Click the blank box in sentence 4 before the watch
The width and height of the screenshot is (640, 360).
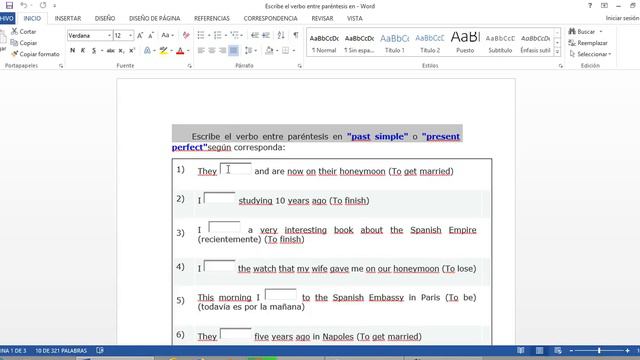220,266
